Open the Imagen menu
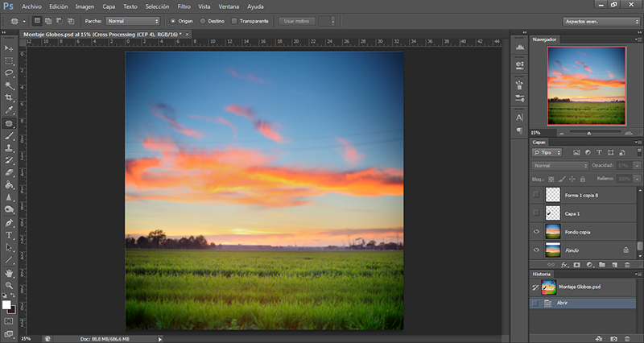Screen dimensions: 644x343 (85, 6)
